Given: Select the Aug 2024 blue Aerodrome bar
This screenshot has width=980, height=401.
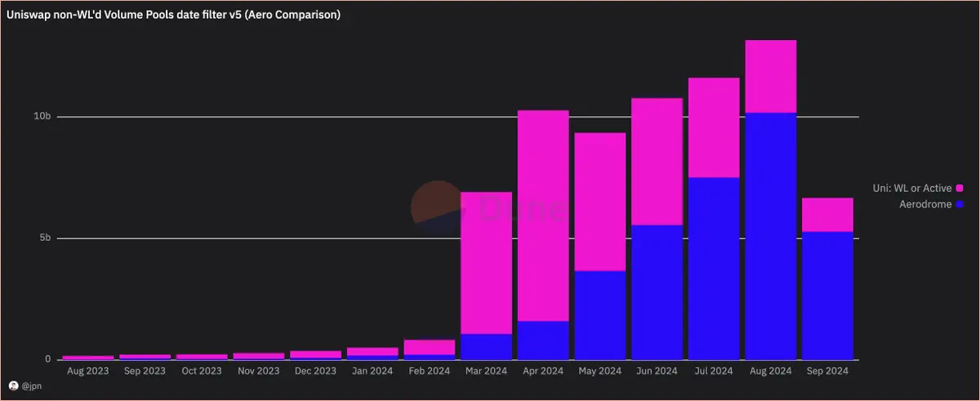Looking at the screenshot, I should pos(771,236).
